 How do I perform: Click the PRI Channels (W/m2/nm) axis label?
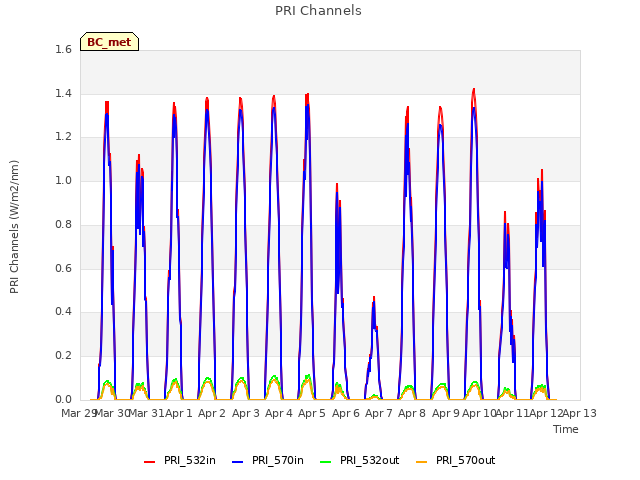pyautogui.click(x=14, y=227)
